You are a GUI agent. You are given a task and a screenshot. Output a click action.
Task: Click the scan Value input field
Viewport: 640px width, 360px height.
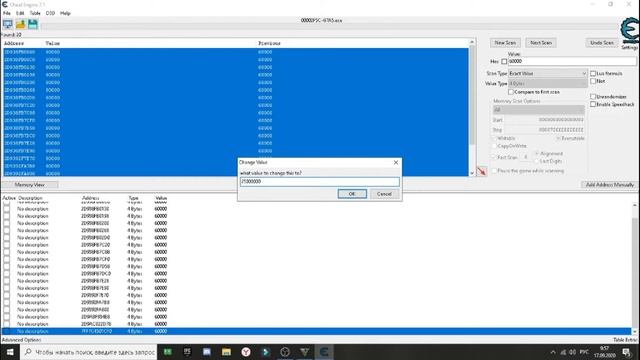point(572,62)
